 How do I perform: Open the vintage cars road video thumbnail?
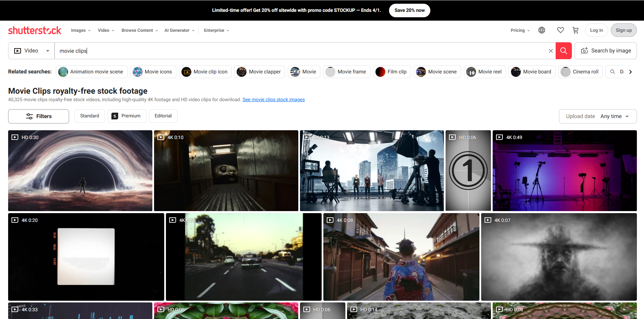[x=244, y=257]
